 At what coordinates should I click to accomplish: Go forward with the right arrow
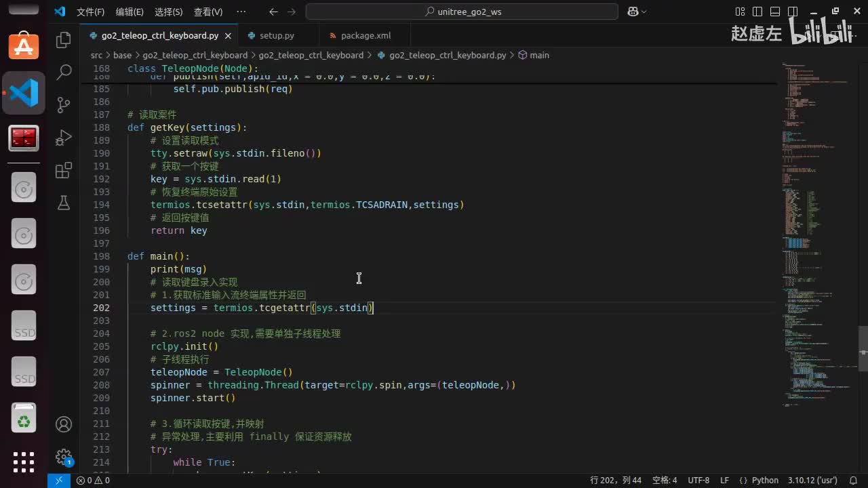pyautogui.click(x=292, y=12)
